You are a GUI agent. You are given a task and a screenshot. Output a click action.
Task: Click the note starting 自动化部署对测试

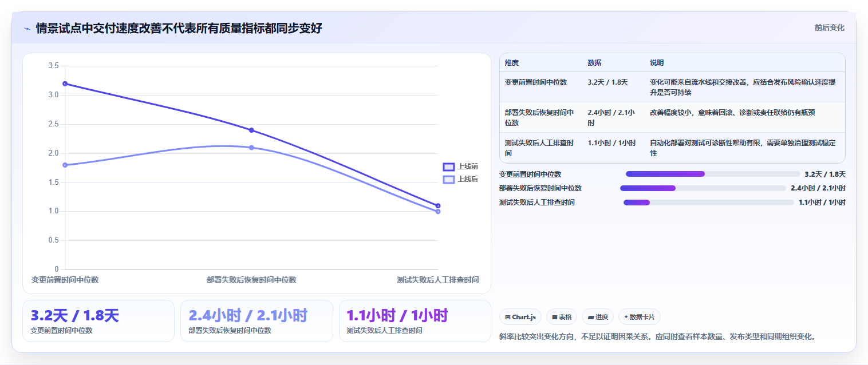743,148
